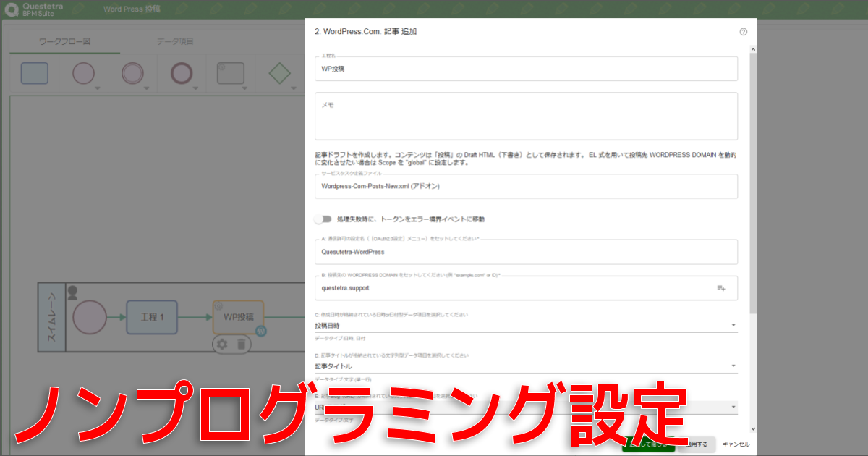Select the end event thick-circle tool

[x=181, y=73]
